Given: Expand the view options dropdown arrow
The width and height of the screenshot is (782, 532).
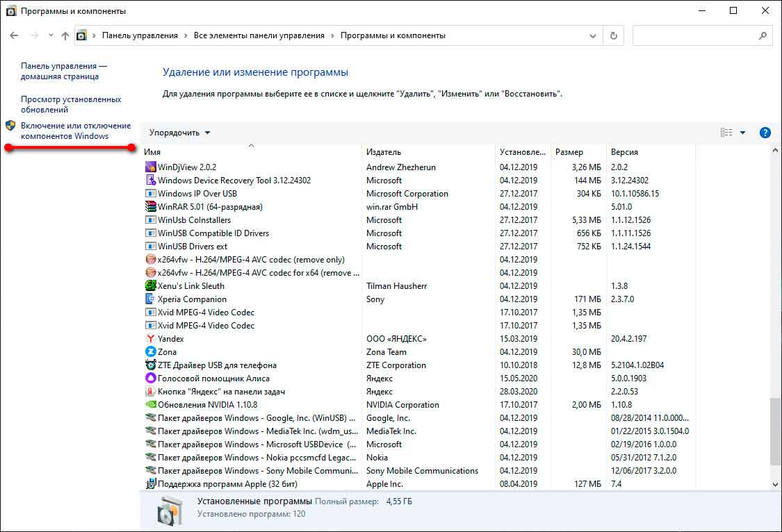Looking at the screenshot, I should (x=742, y=133).
